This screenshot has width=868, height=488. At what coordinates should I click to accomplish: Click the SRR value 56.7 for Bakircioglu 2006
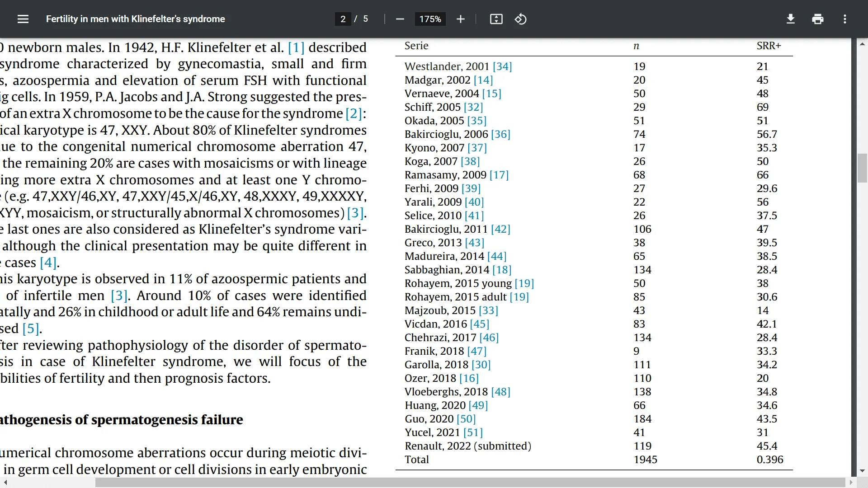point(767,134)
